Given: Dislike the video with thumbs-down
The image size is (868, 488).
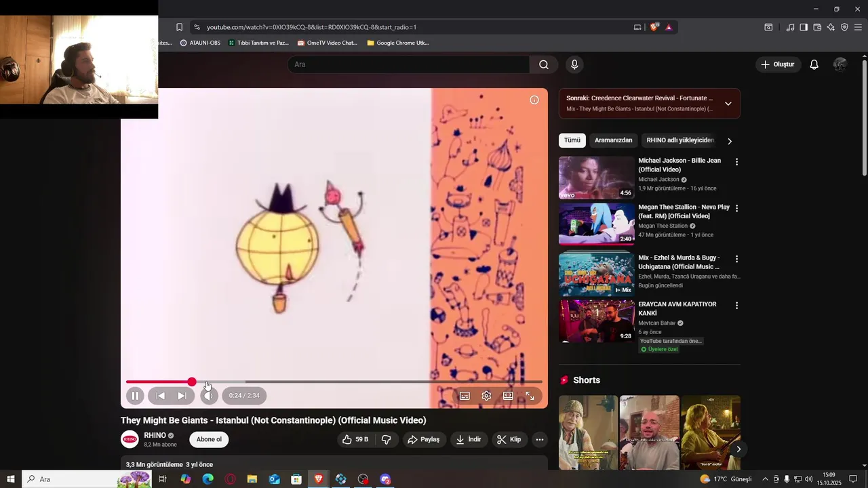Looking at the screenshot, I should coord(387,439).
